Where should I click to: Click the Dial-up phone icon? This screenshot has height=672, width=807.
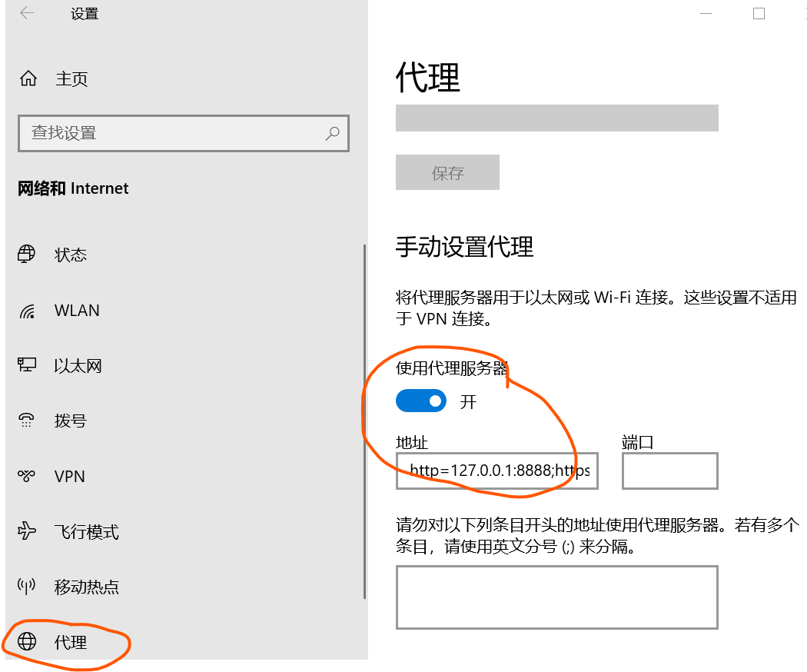[27, 421]
